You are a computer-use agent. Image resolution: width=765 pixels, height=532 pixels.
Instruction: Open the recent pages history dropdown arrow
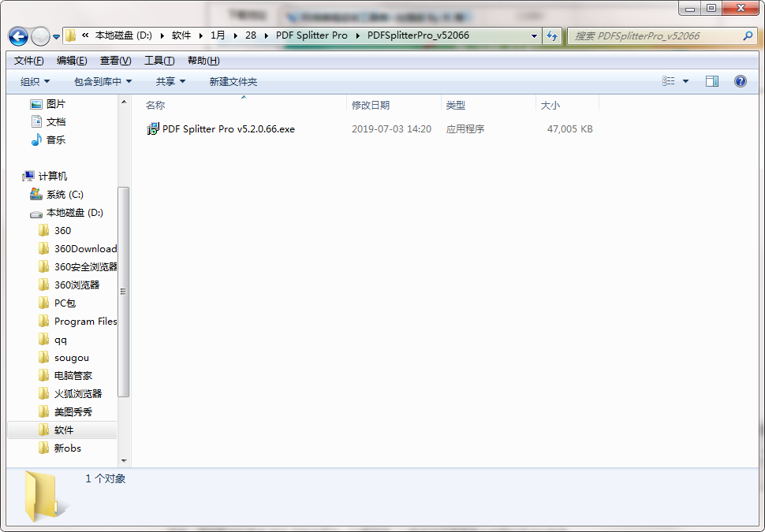(56, 36)
